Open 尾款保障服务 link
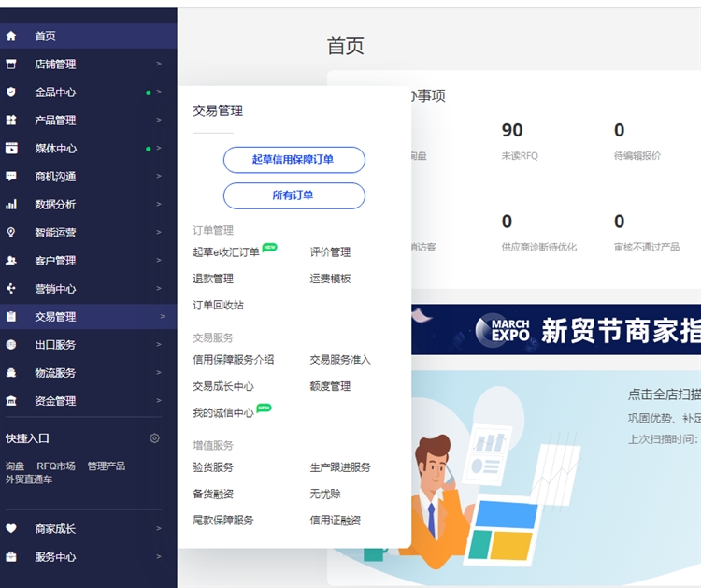 223,520
